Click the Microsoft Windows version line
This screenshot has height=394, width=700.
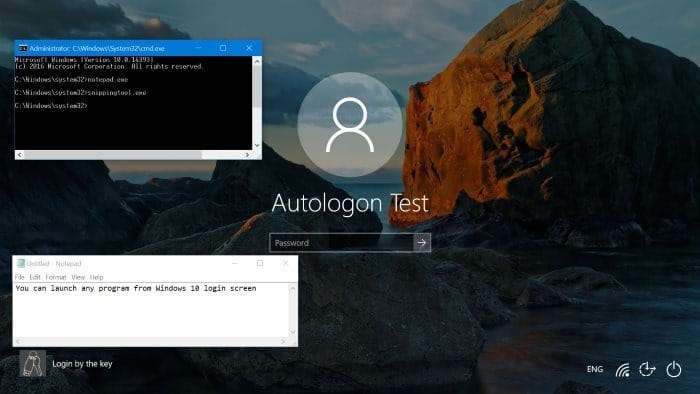tap(84, 59)
